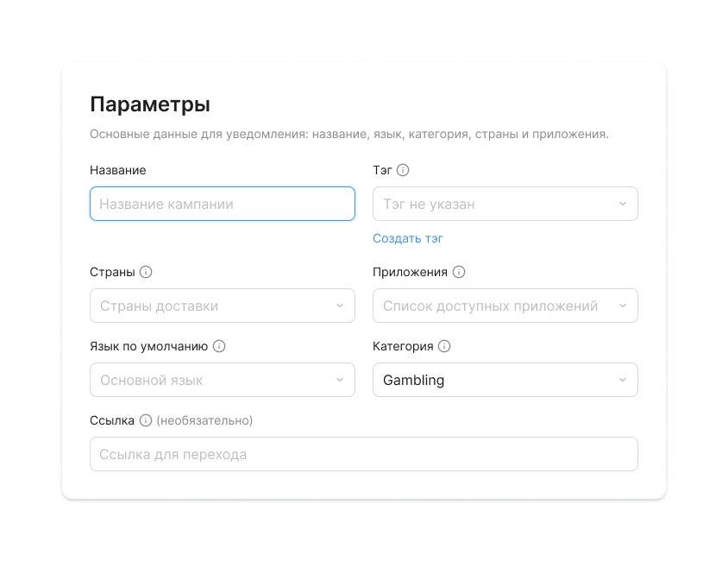Screen dimensions: 728x561
Task: Click the info icon next to Категория
Action: point(444,346)
